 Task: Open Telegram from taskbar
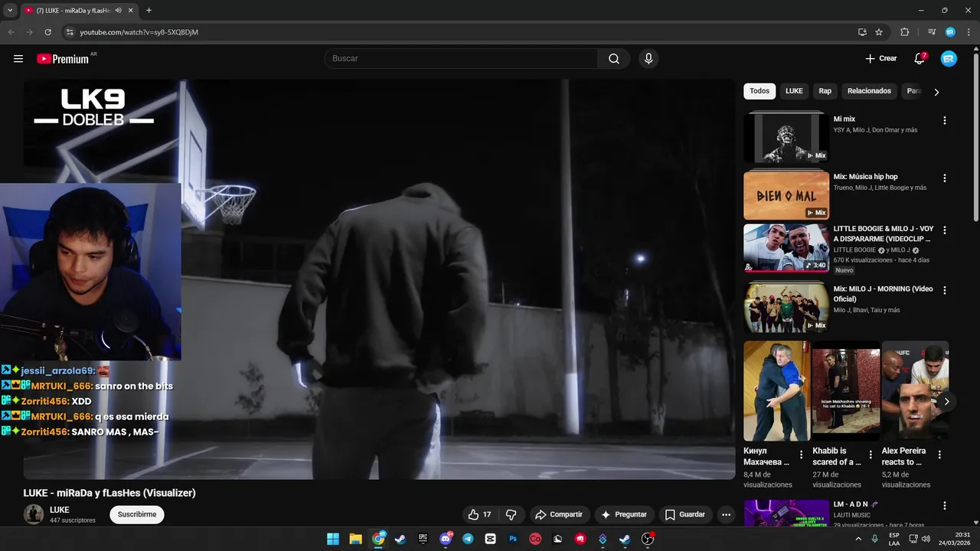click(468, 539)
